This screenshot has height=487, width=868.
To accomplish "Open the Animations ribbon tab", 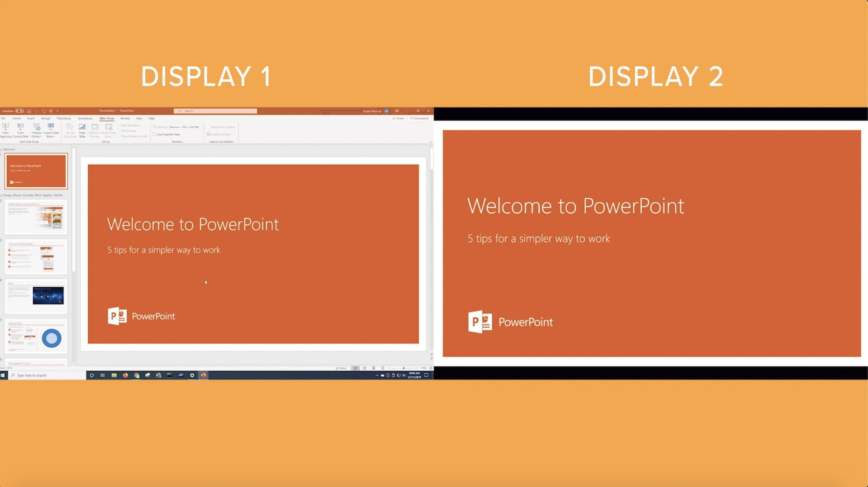I will tap(86, 118).
